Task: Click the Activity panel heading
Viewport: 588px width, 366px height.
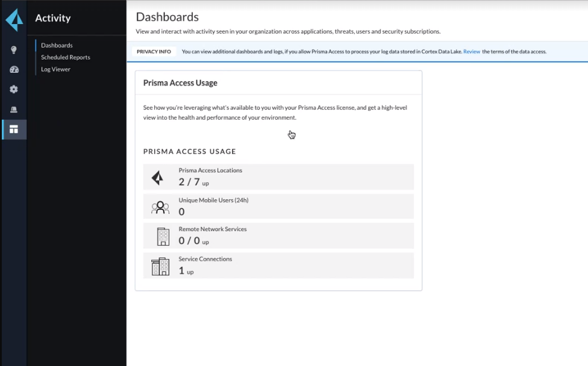Action: click(53, 18)
